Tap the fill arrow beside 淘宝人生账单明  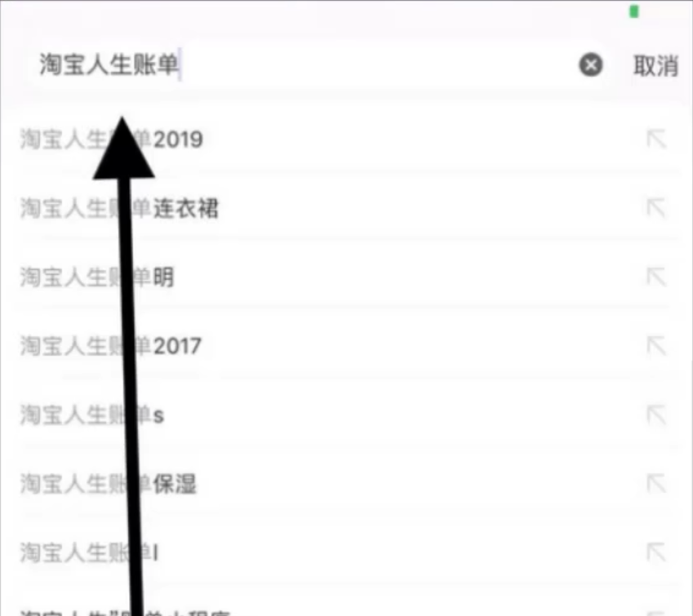656,277
